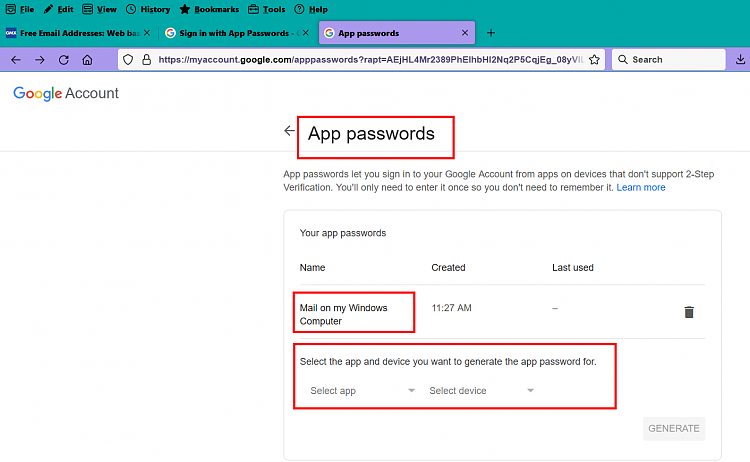Image resolution: width=750 pixels, height=462 pixels.
Task: Open the Edit menu
Action: pos(58,9)
